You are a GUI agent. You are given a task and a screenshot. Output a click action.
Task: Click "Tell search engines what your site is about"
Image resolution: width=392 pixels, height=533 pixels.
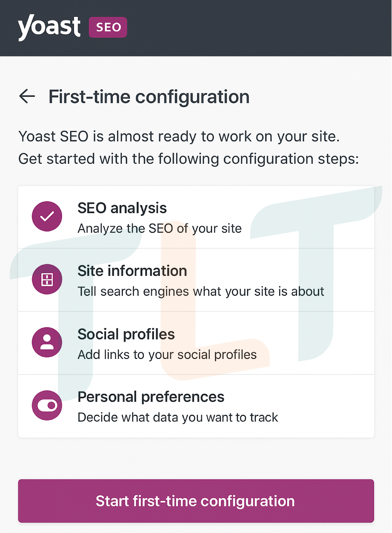tap(201, 291)
